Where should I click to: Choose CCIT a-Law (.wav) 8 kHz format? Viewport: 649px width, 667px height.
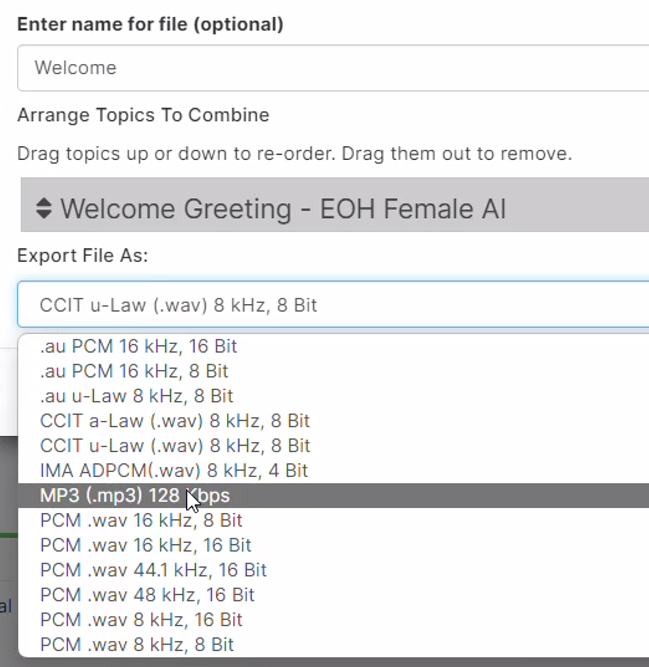(333, 421)
